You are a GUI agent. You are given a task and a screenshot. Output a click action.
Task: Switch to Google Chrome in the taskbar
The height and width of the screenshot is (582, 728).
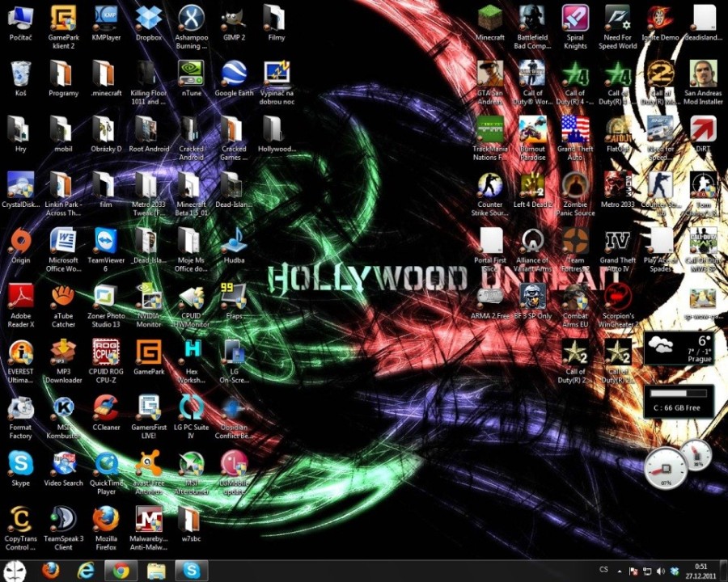pos(121,571)
